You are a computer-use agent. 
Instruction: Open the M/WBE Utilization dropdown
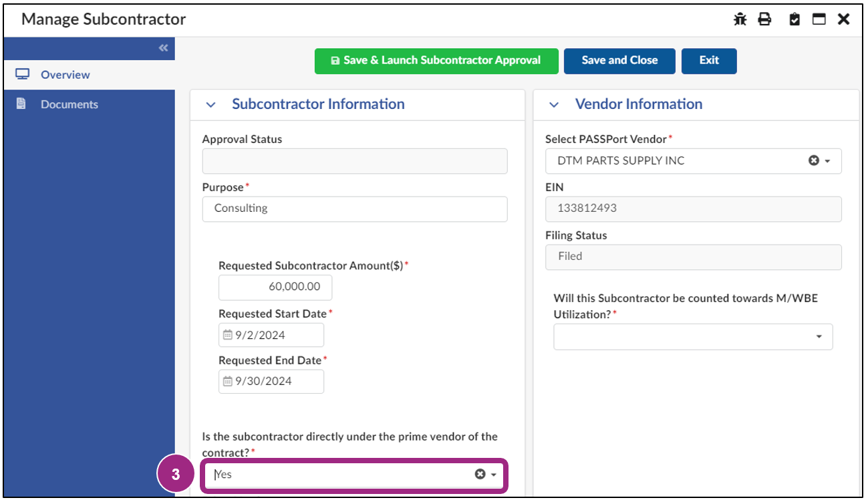[693, 337]
